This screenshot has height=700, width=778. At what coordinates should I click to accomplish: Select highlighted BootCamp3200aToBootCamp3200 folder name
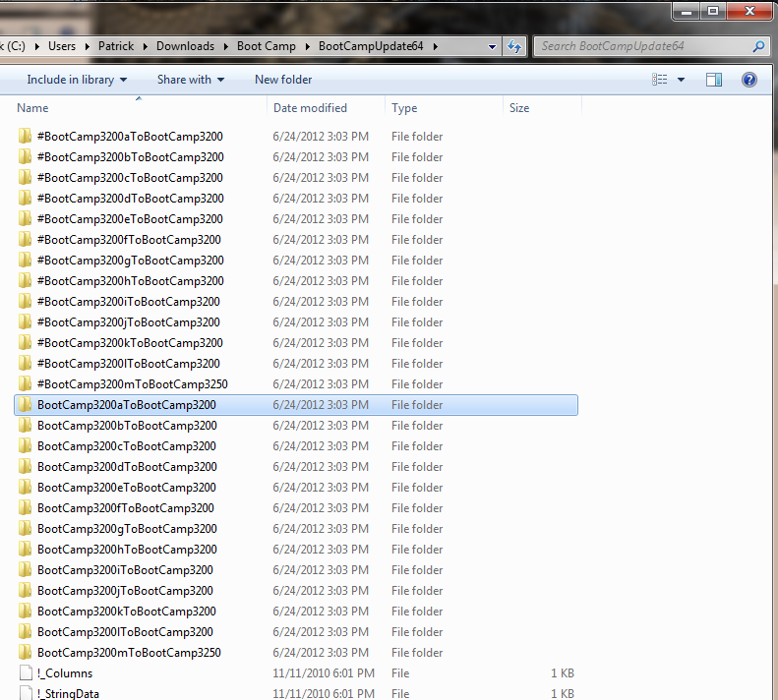click(x=127, y=405)
